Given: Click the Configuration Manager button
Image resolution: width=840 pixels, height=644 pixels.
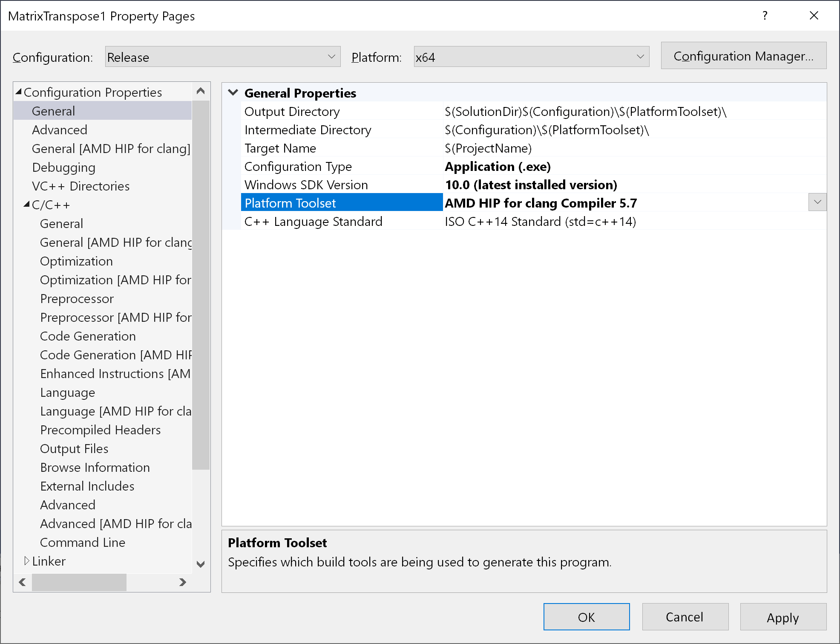Looking at the screenshot, I should point(743,56).
